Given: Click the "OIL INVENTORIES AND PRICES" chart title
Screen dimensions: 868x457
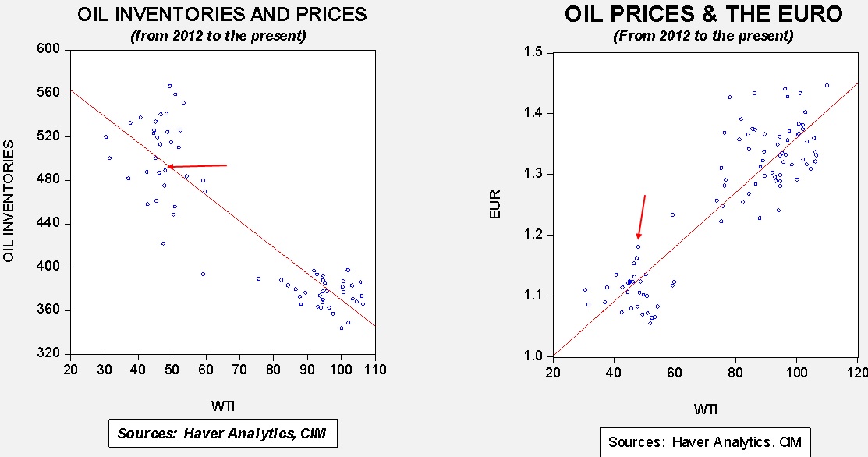Looking at the screenshot, I should pos(221,15).
